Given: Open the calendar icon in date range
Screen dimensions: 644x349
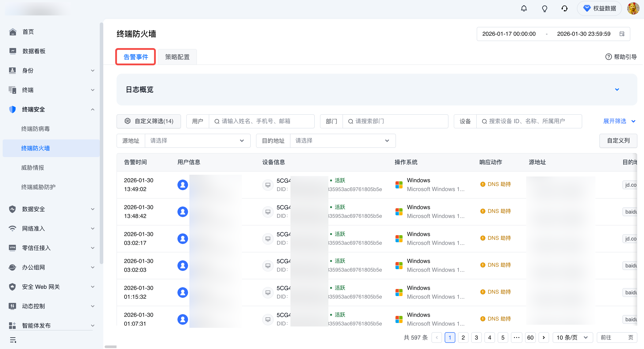Looking at the screenshot, I should click(x=622, y=34).
